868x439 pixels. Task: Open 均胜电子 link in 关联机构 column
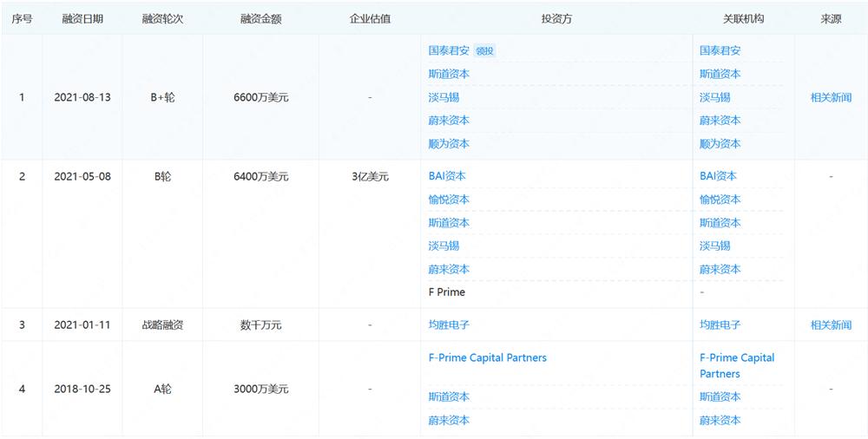click(720, 325)
